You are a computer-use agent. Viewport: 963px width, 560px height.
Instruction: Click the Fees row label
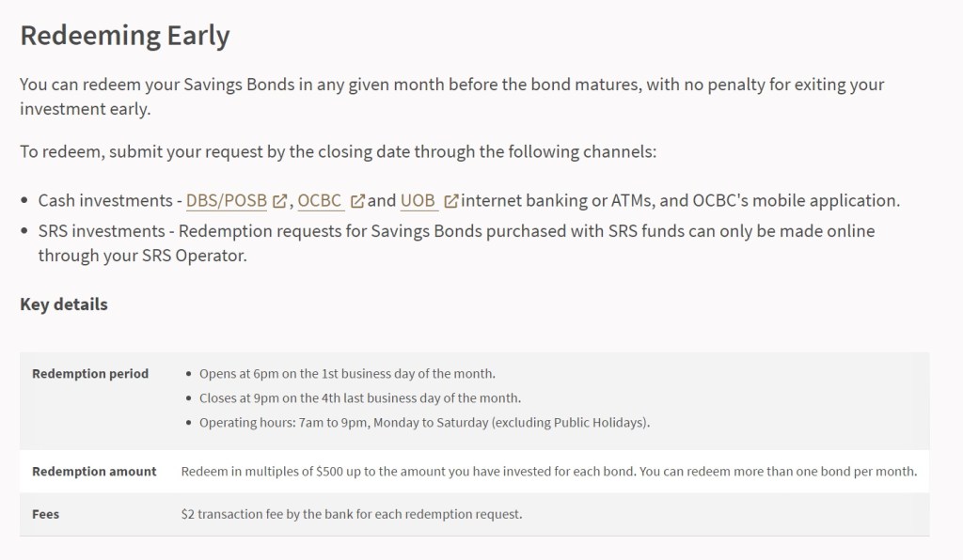46,514
